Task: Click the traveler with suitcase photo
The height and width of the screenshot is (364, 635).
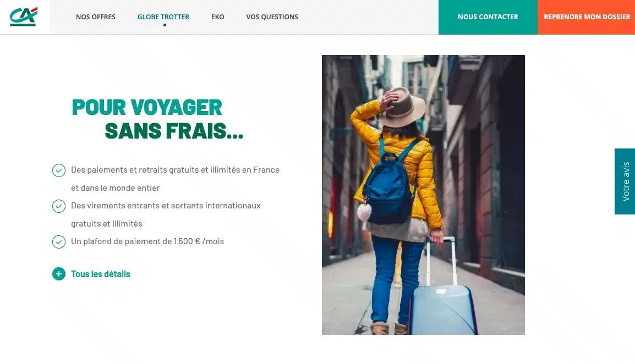Action: coord(423,195)
